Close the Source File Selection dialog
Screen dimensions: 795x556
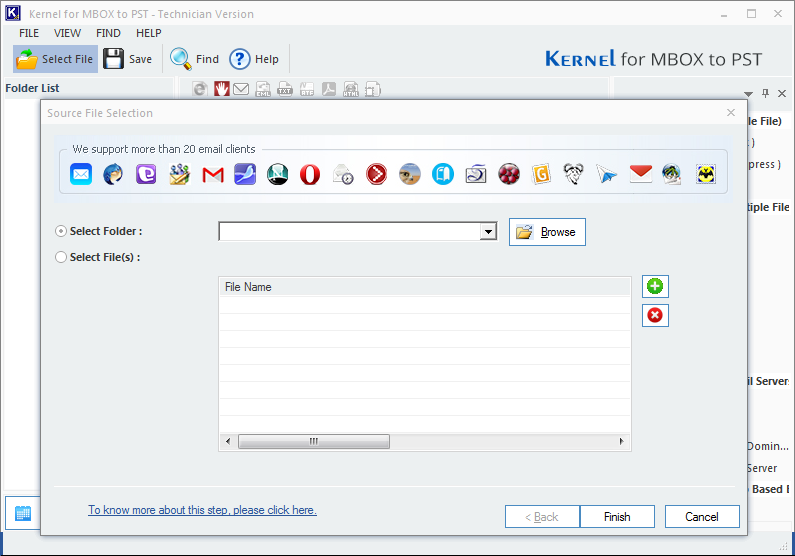click(731, 113)
